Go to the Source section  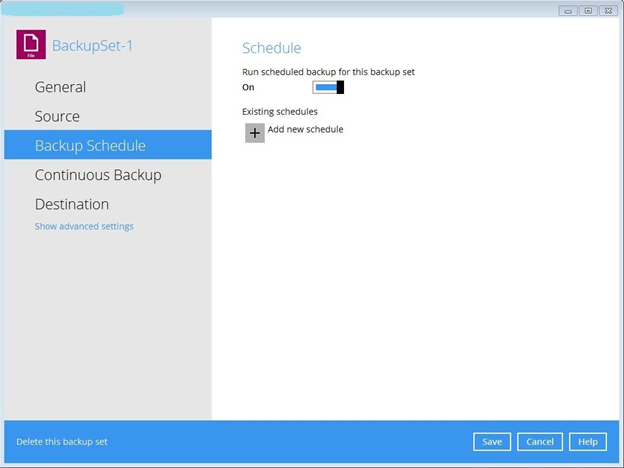57,116
